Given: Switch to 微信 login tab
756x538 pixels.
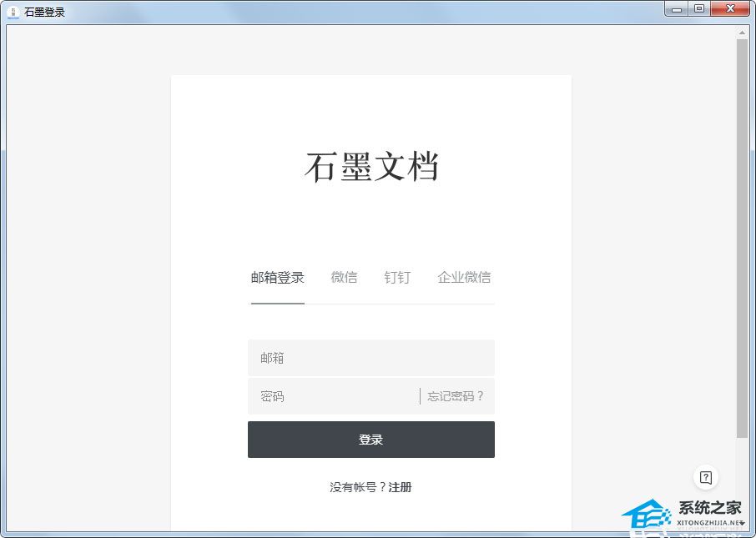Looking at the screenshot, I should pyautogui.click(x=345, y=277).
